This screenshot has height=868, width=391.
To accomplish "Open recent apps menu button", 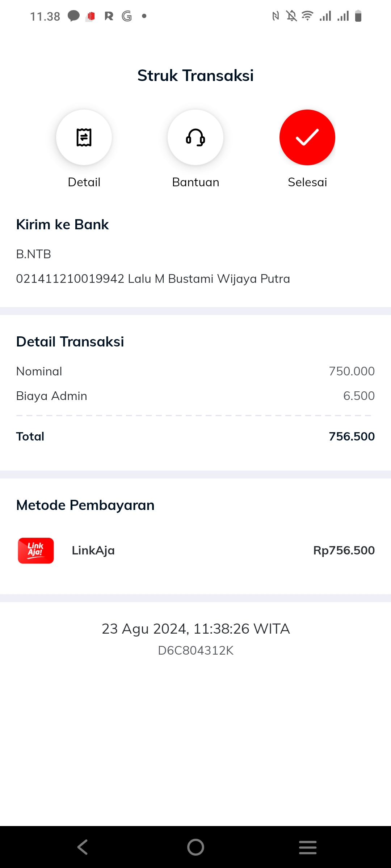I will 308,847.
